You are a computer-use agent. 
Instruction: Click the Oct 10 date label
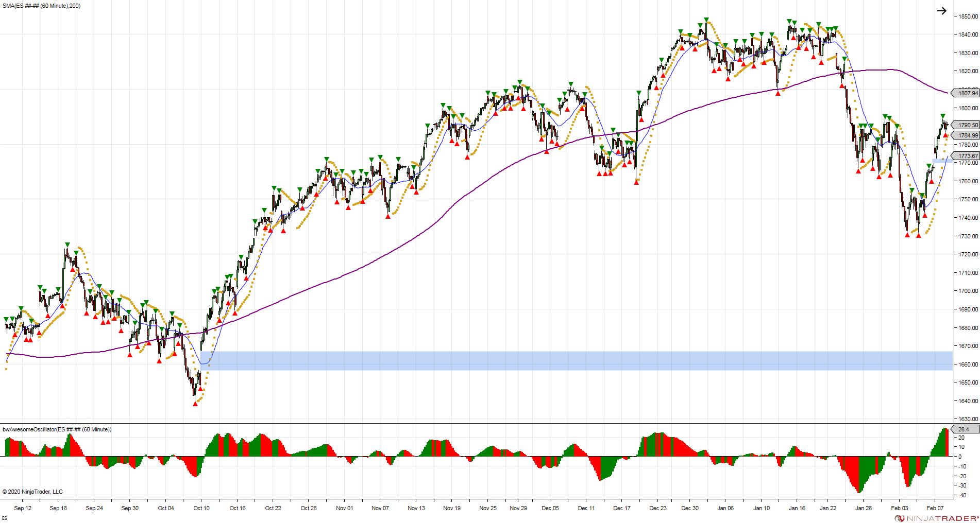tap(201, 508)
